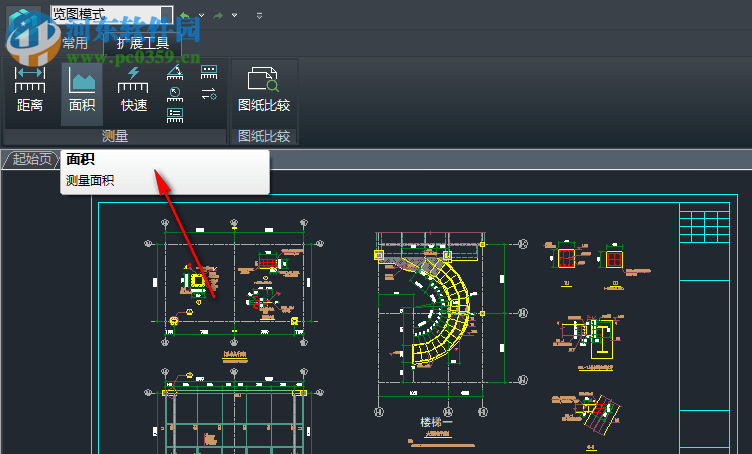Screen dimensions: 752x454
Task: Click the 图纸比较 panel title bar
Action: [x=264, y=136]
